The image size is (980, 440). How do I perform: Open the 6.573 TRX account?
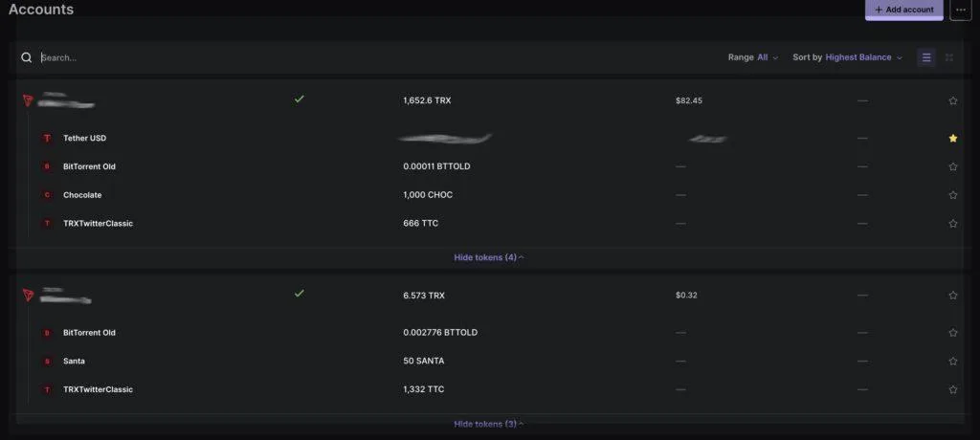click(x=424, y=296)
